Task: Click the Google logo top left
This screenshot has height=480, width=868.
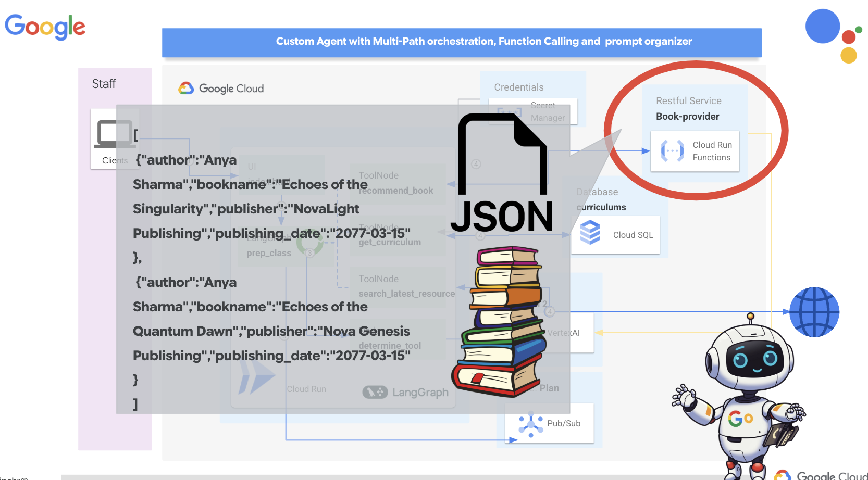Action: tap(44, 26)
